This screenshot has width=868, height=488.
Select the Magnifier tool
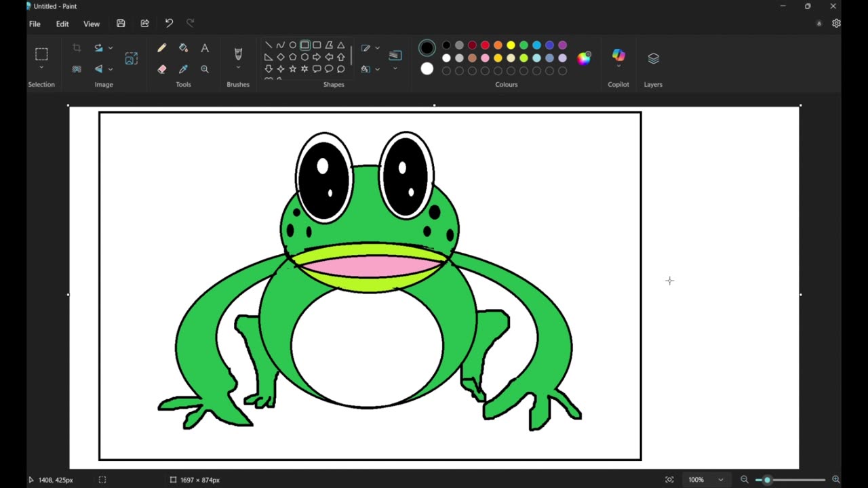click(205, 69)
